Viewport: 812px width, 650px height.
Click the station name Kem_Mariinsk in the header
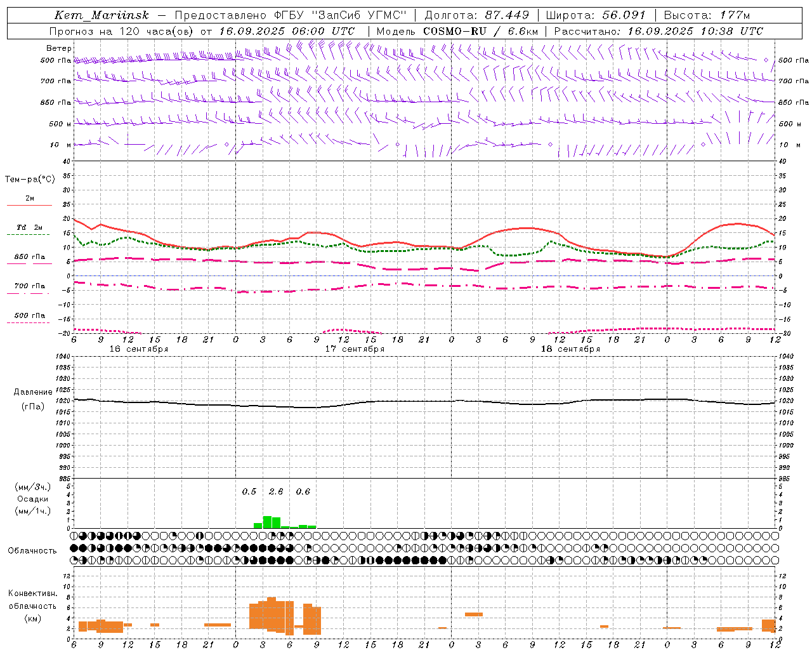[101, 15]
